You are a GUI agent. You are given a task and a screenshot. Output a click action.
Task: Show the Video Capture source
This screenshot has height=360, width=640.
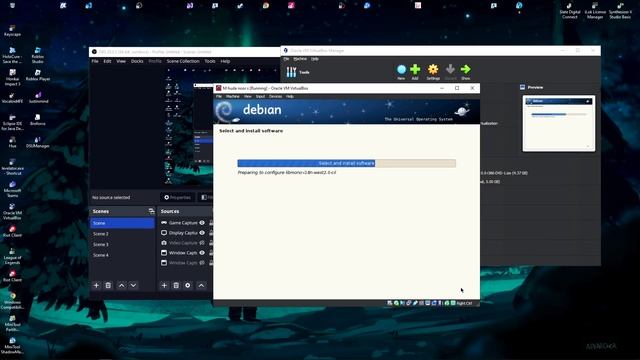(x=202, y=243)
